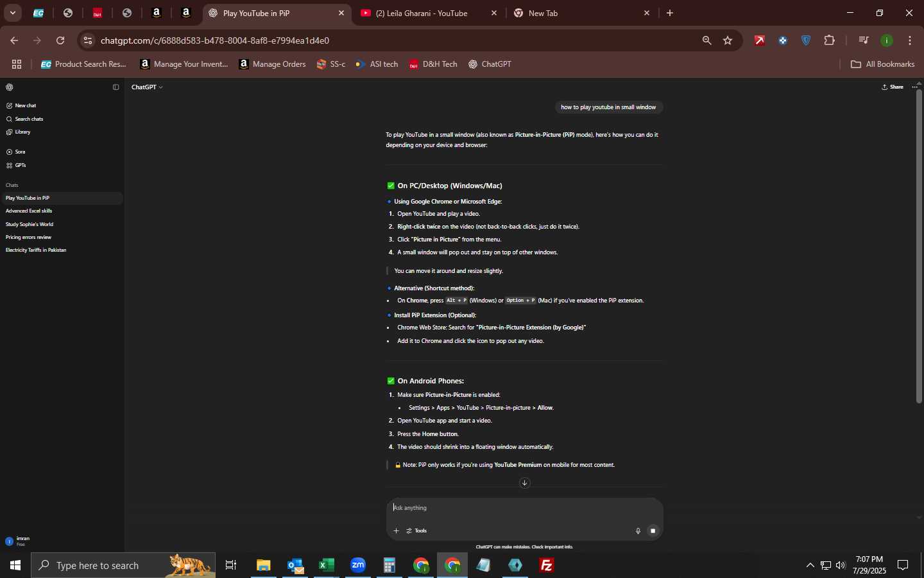The height and width of the screenshot is (578, 924).
Task: Open SS-c bookmark
Action: [x=331, y=64]
